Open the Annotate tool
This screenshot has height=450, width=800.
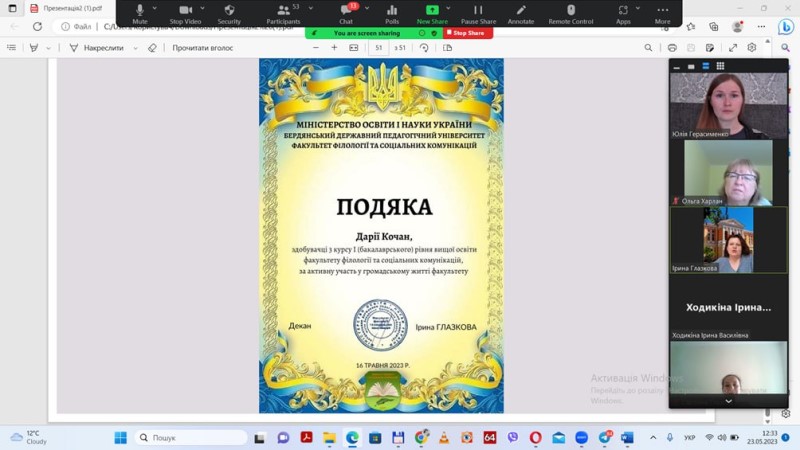pos(520,14)
